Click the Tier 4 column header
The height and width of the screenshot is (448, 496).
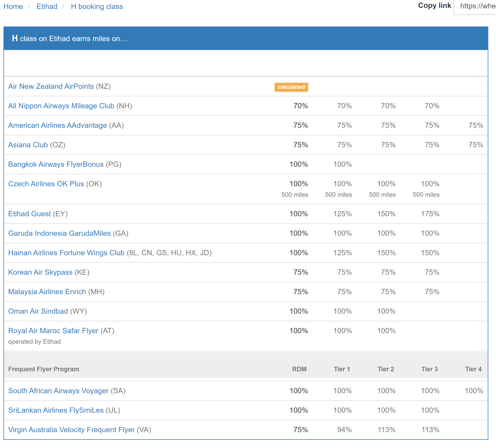tap(473, 369)
